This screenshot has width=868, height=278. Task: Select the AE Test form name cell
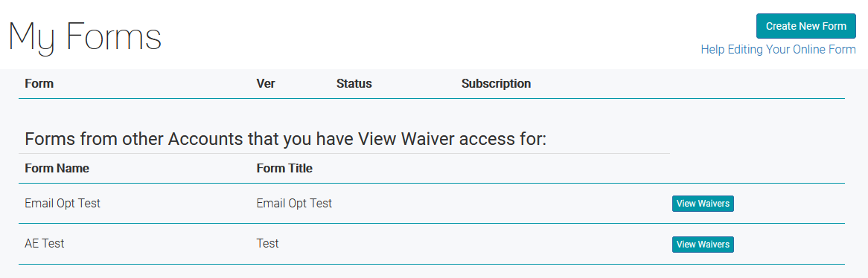pos(44,243)
